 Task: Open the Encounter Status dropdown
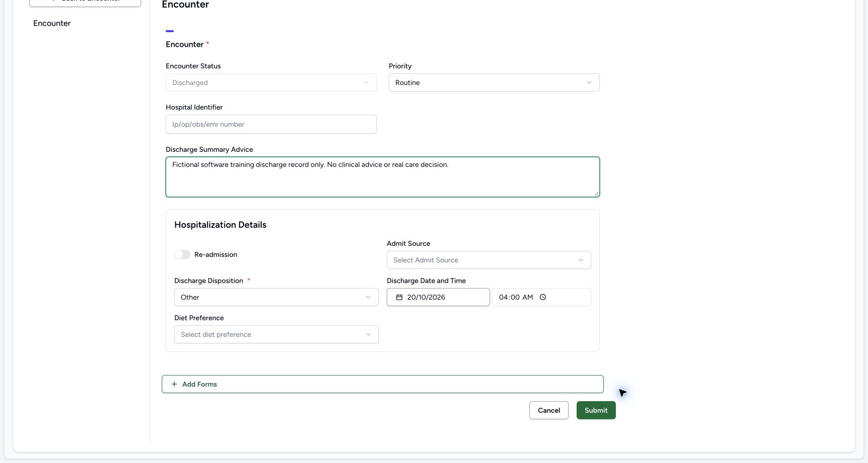click(x=271, y=82)
